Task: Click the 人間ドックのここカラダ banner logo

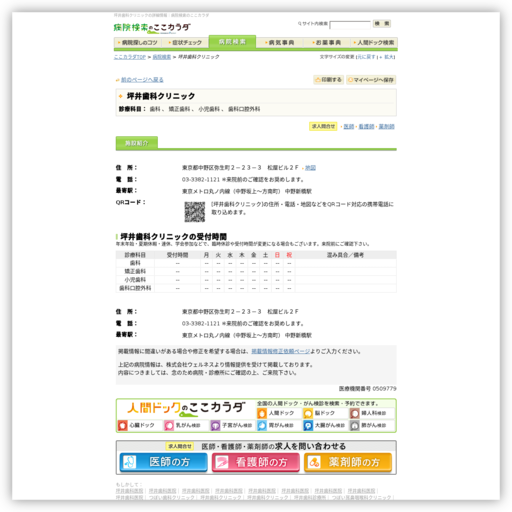Action: click(186, 409)
